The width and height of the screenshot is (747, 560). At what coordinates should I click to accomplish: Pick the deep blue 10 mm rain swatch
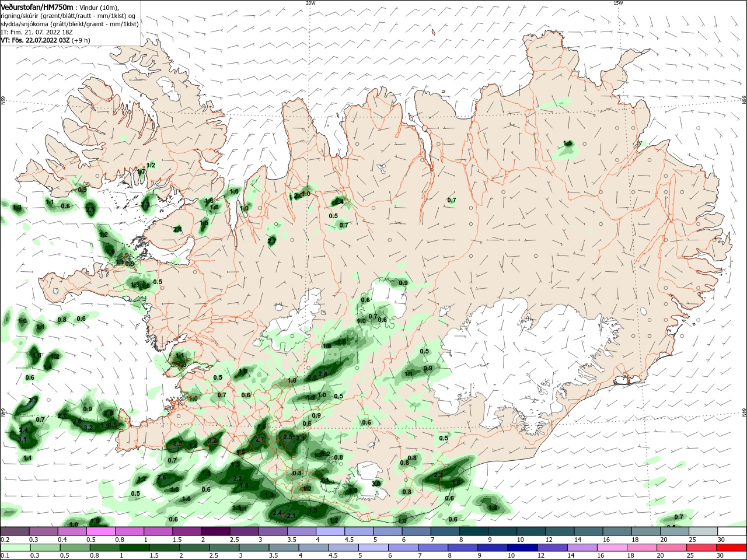[x=521, y=548]
